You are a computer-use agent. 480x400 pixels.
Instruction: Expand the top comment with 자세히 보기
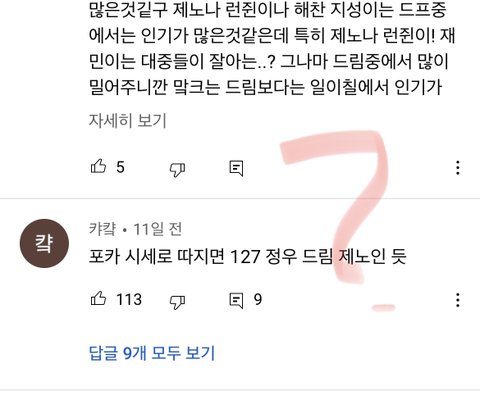127,120
